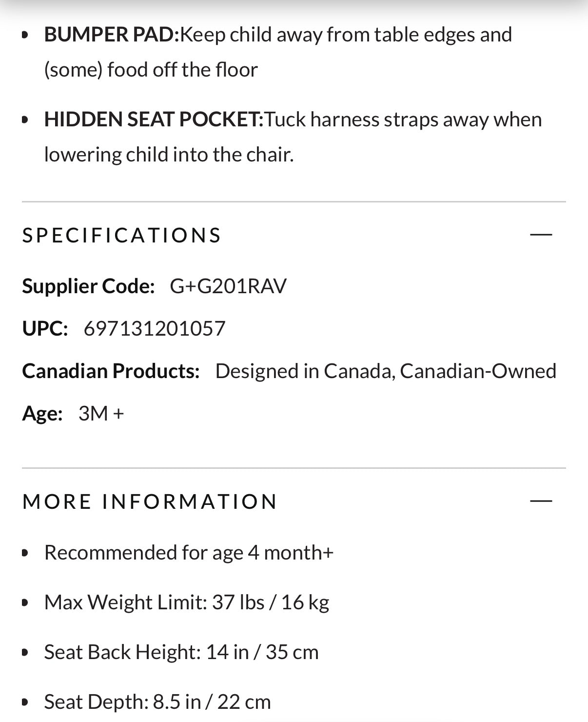Click the 'Supplier Code:' label
The width and height of the screenshot is (588, 722).
tap(88, 286)
